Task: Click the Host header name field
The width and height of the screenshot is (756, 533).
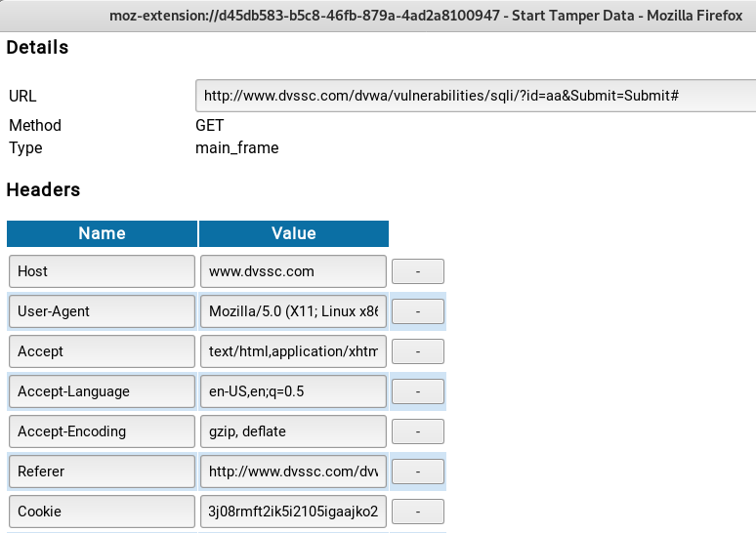Action: (x=102, y=271)
